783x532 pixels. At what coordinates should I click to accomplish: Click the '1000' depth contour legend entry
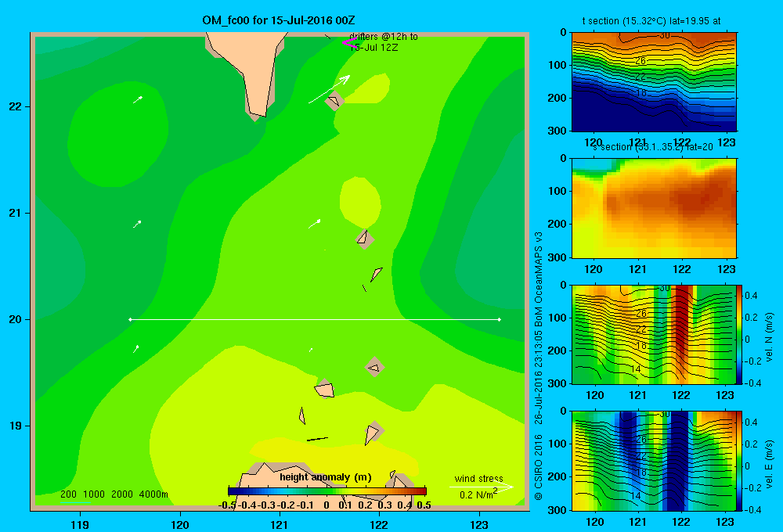click(94, 494)
